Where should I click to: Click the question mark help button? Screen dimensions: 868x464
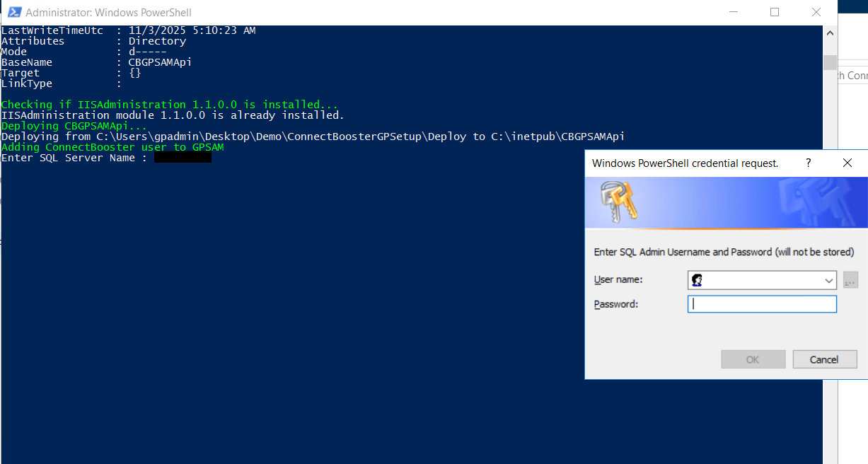click(809, 163)
